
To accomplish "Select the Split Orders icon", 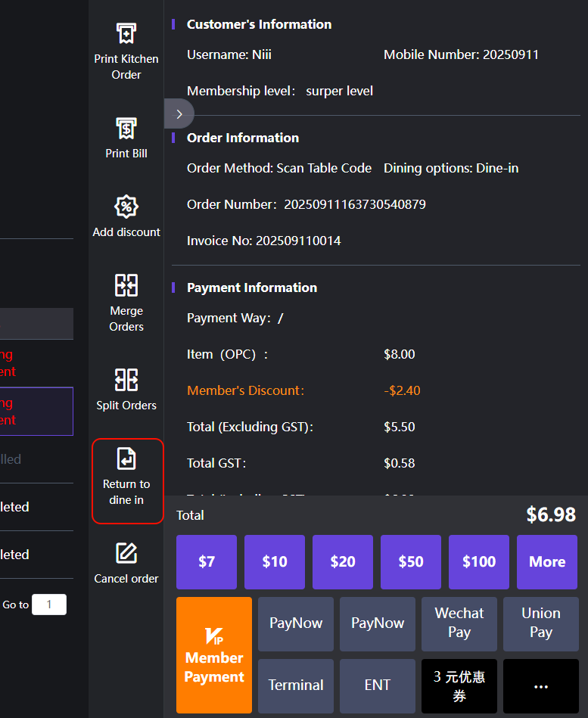I will point(126,380).
